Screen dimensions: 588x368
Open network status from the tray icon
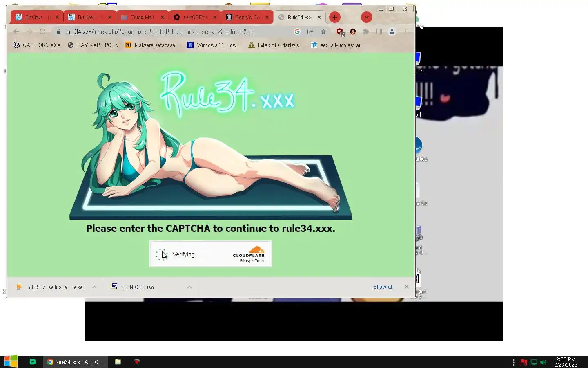(534, 362)
